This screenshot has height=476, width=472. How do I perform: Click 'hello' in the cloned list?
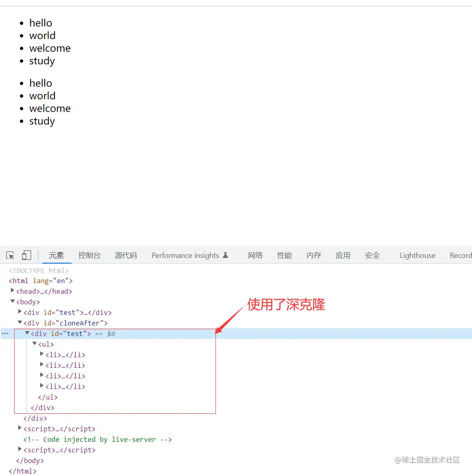click(41, 83)
